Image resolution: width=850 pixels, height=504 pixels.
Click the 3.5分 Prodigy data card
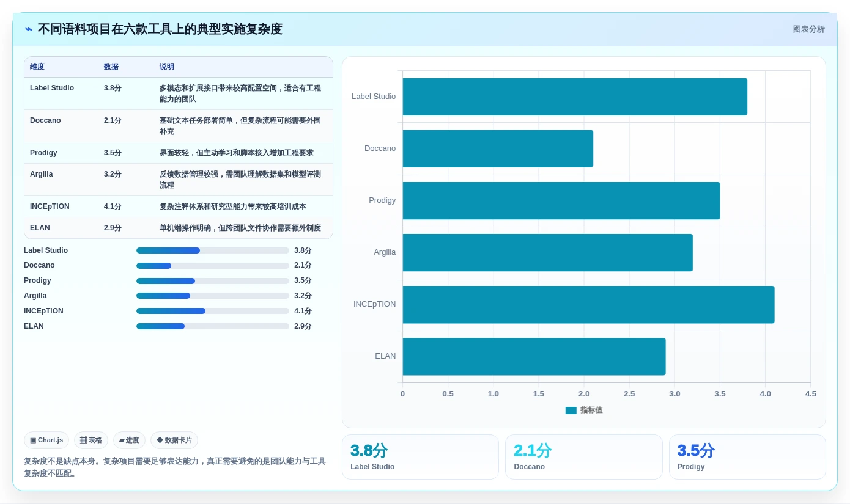click(x=747, y=457)
